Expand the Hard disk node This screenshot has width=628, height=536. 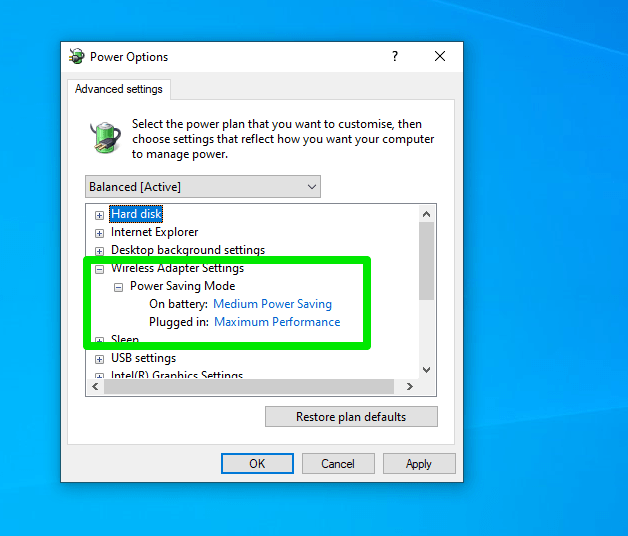coord(99,215)
